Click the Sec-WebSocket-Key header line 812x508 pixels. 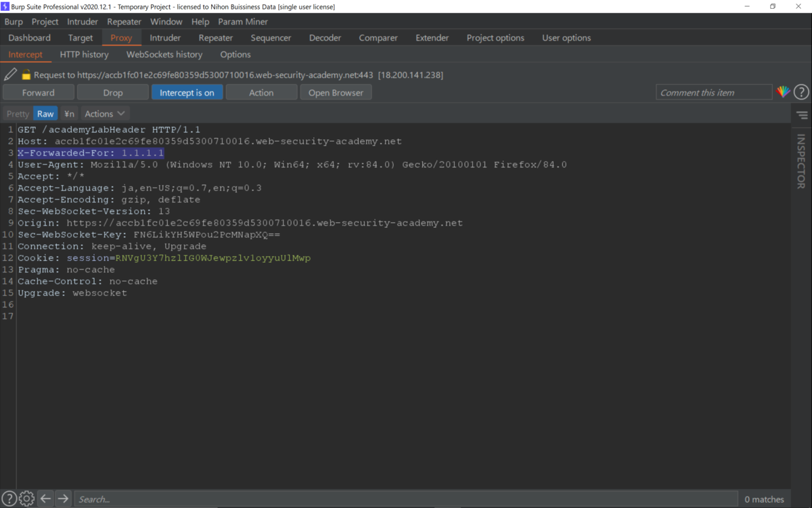tap(149, 234)
